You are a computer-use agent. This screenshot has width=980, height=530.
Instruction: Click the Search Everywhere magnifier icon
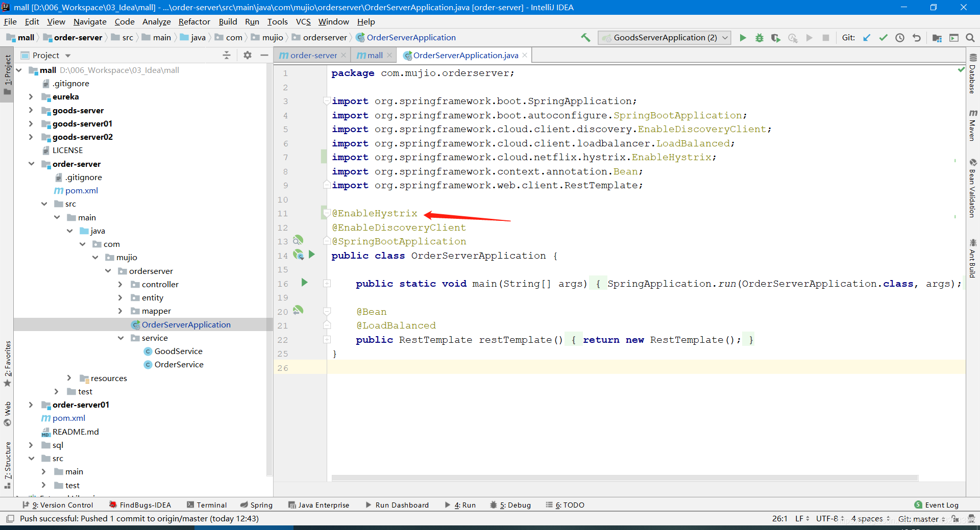[x=970, y=38]
